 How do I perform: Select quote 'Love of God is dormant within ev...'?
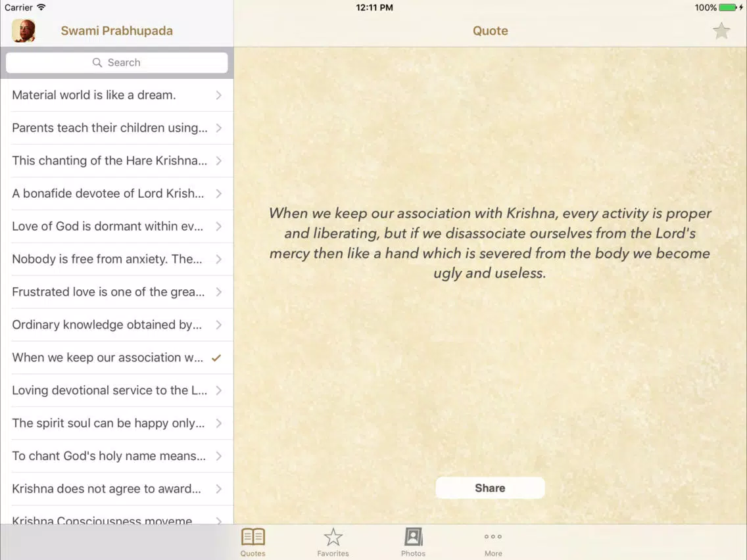coord(117,226)
